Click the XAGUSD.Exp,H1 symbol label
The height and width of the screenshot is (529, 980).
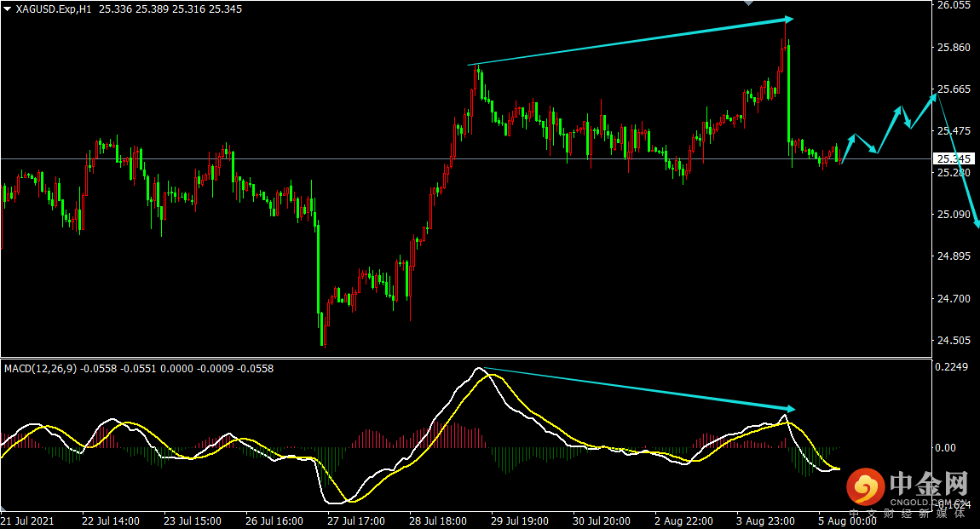pos(54,9)
